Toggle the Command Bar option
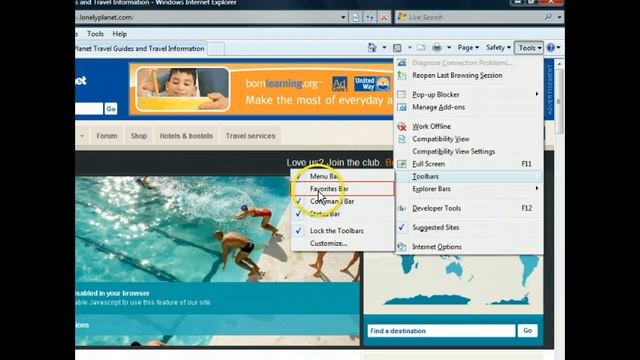 click(x=342, y=201)
